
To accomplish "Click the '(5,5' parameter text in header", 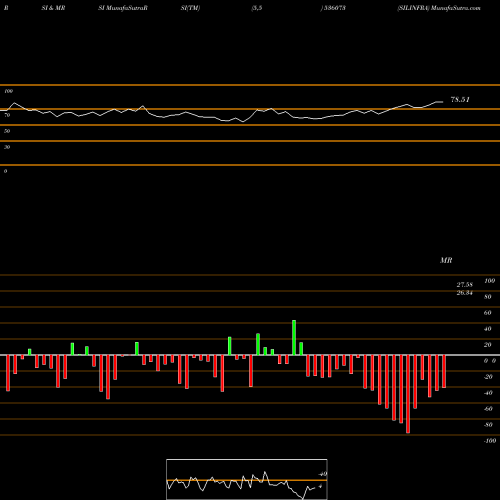I will [257, 8].
